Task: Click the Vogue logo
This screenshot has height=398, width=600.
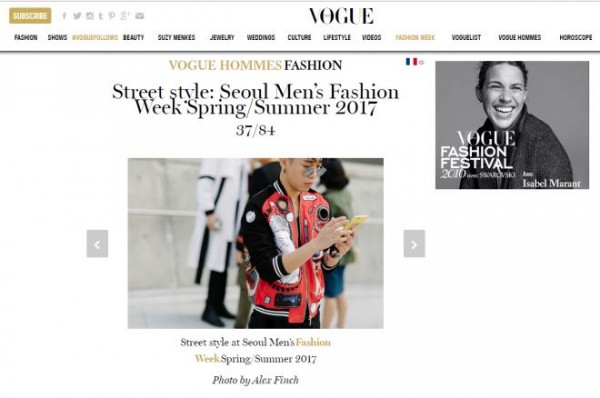Action: (x=341, y=16)
